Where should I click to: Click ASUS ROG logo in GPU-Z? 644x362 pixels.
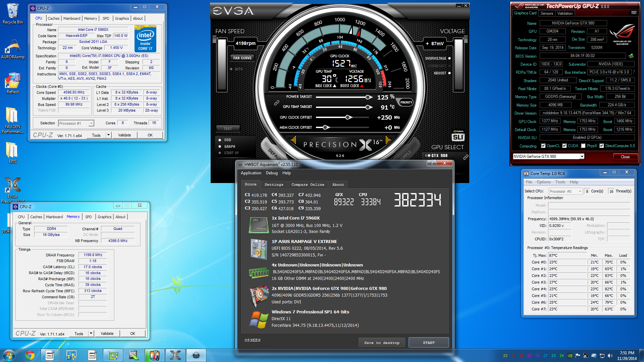click(x=622, y=35)
